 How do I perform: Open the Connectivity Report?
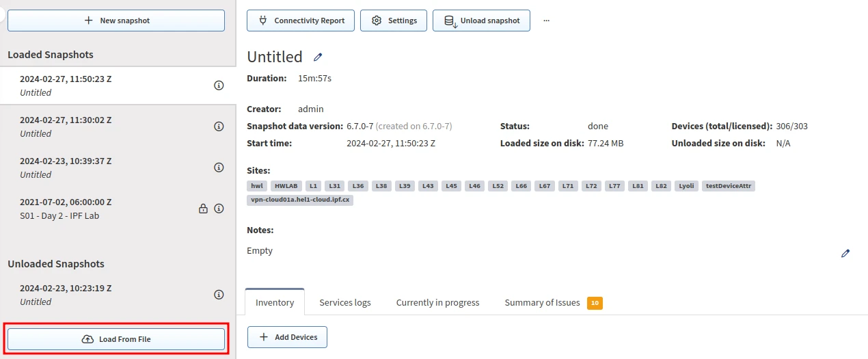(x=301, y=21)
